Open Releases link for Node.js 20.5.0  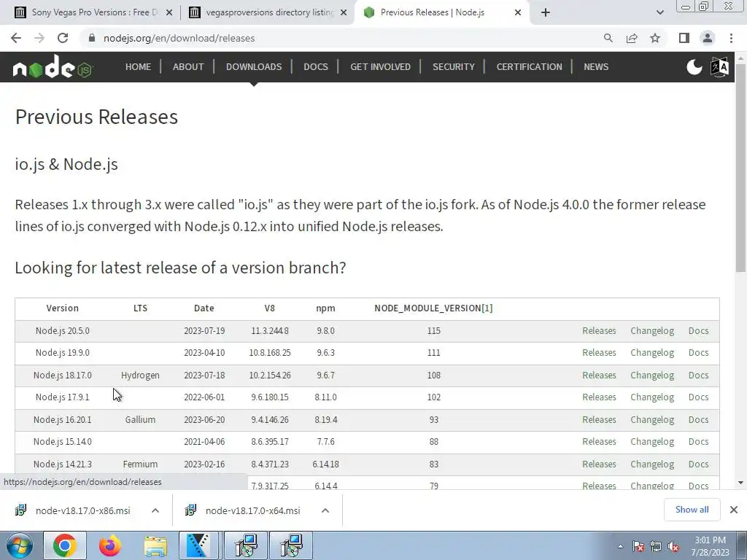pos(599,330)
